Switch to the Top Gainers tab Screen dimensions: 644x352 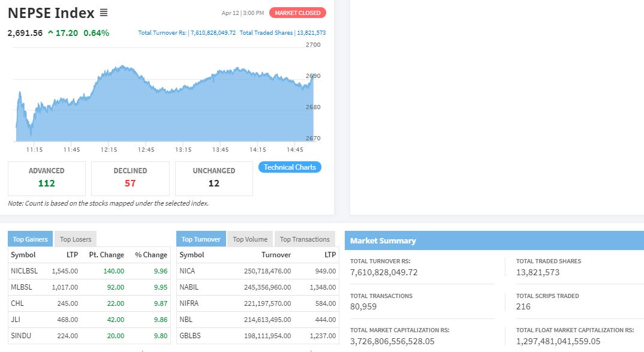tap(30, 239)
